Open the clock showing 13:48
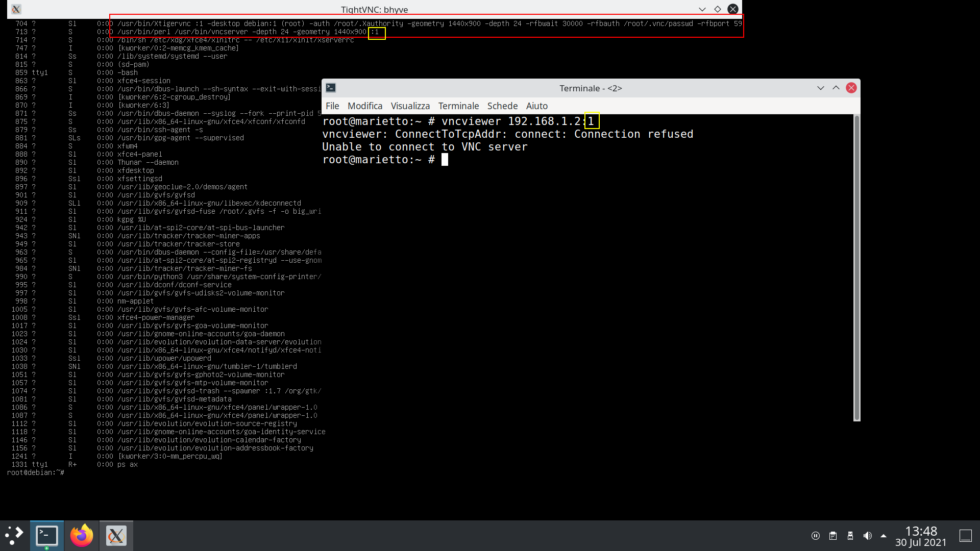 tap(921, 536)
